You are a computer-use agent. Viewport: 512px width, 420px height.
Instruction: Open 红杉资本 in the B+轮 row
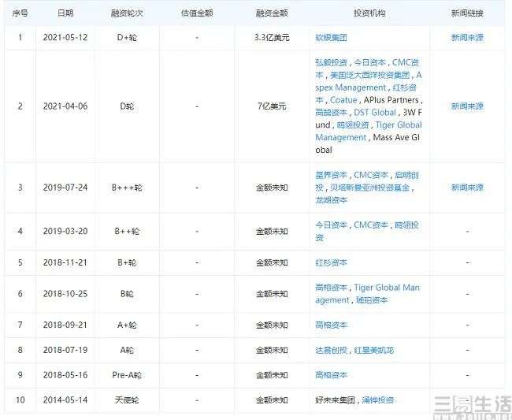pyautogui.click(x=331, y=262)
